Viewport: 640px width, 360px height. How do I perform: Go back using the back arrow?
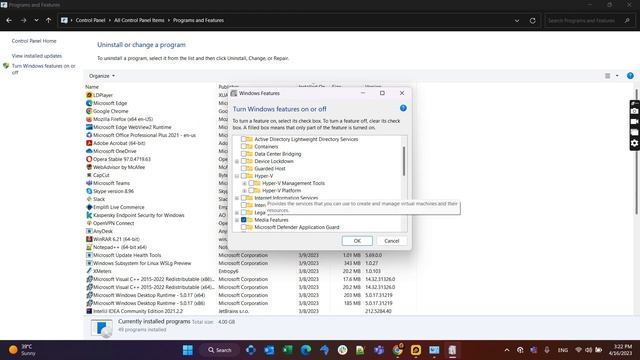click(x=9, y=20)
